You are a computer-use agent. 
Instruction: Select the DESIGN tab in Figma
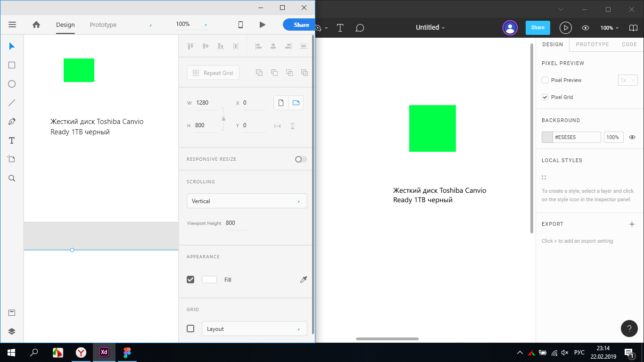coord(553,44)
